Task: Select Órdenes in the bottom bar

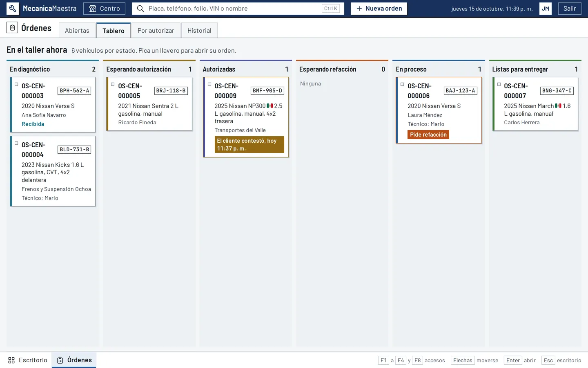Action: pyautogui.click(x=74, y=360)
